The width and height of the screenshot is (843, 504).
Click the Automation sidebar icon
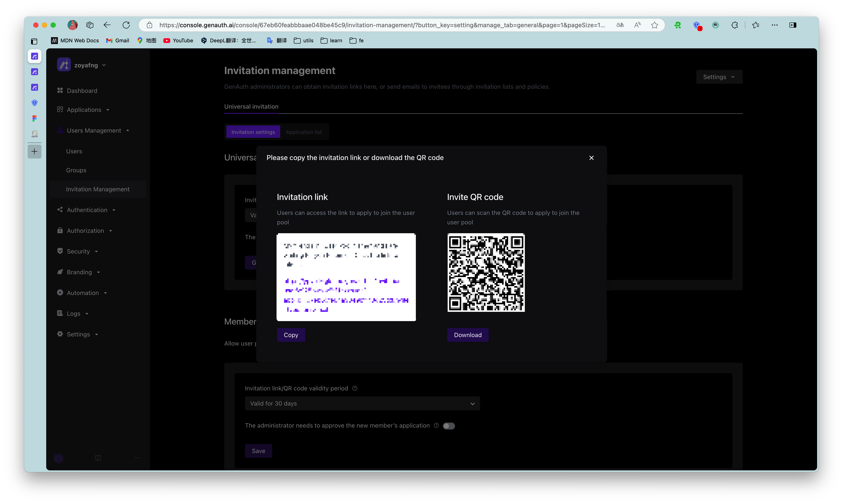click(x=60, y=292)
